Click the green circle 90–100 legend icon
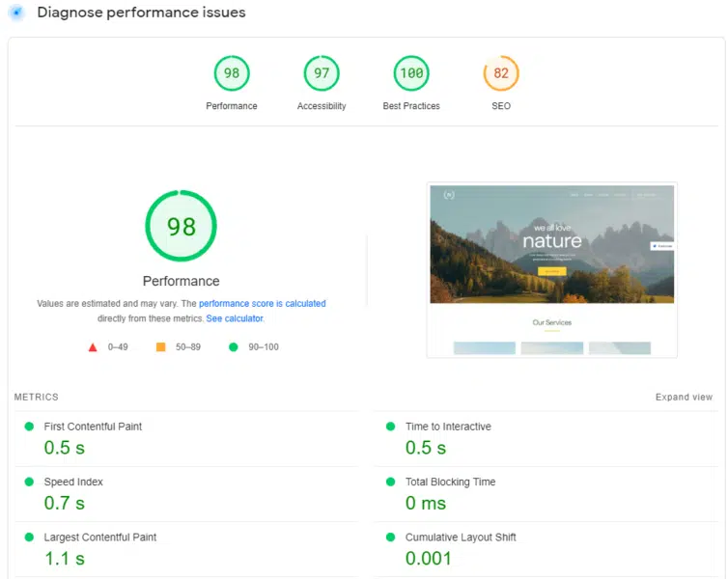Screen dimensions: 728x579 pyautogui.click(x=234, y=347)
